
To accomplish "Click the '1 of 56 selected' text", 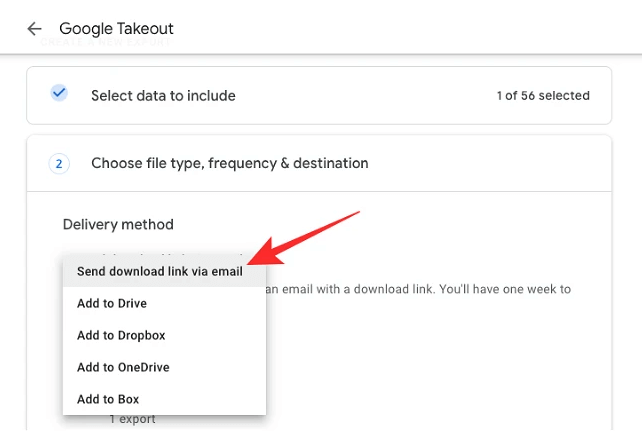I will 543,95.
